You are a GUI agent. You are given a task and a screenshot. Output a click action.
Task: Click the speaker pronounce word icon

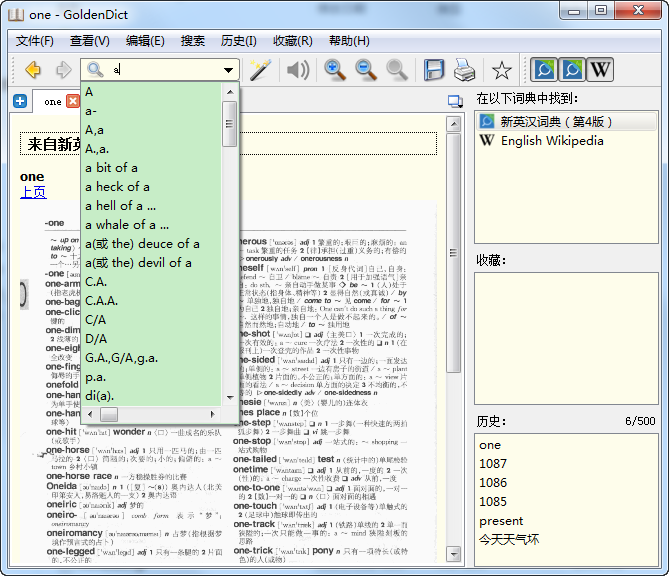click(298, 70)
